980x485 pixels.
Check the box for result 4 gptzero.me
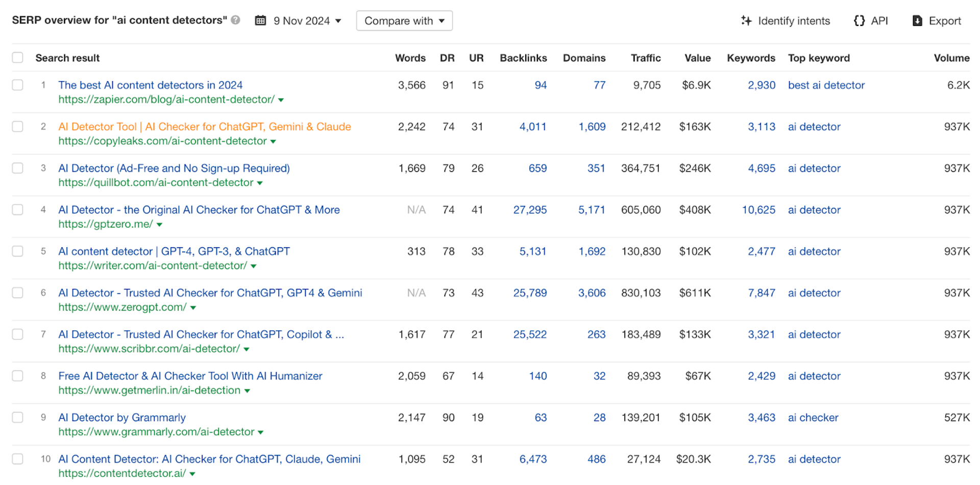tap(18, 209)
